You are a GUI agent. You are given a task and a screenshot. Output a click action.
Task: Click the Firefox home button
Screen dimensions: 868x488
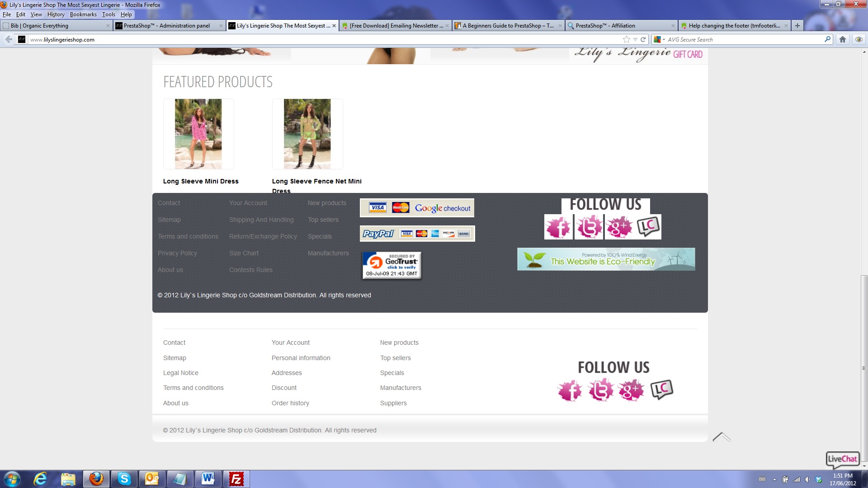pos(843,39)
